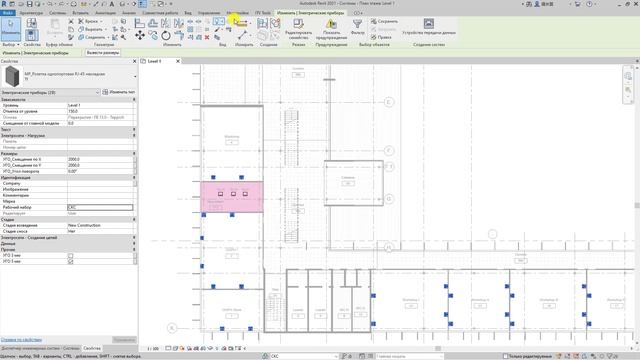Open the Выбор panel dropdown
640x360 pixels.
(x=11, y=44)
